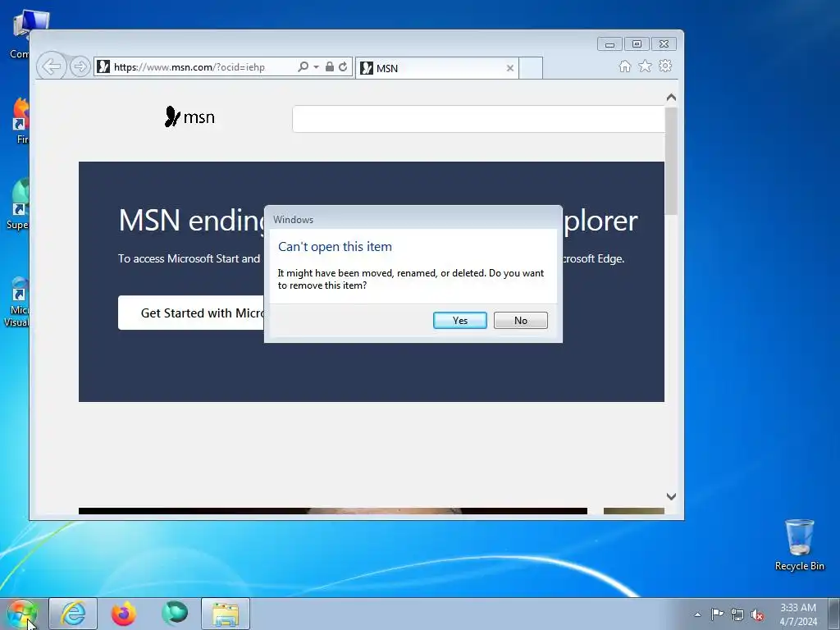Go back using the browser Back arrow
Viewport: 840px width, 630px height.
[x=52, y=66]
